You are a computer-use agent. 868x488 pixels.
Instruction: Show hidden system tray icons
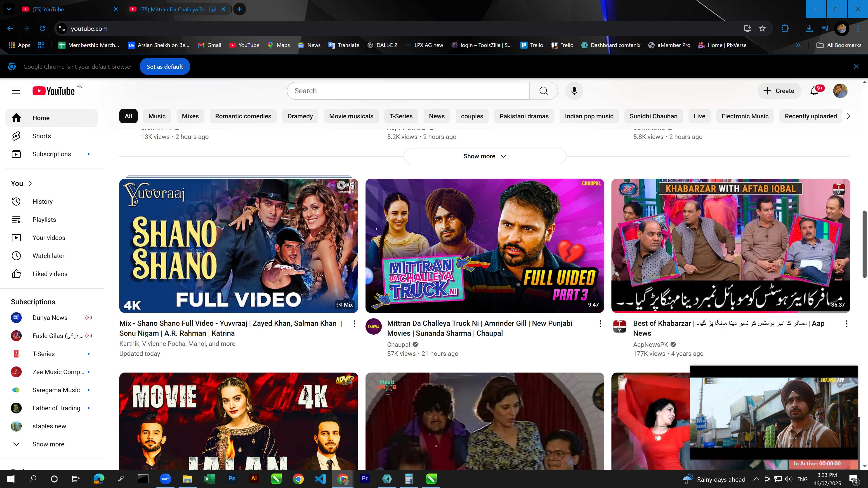coord(756,479)
